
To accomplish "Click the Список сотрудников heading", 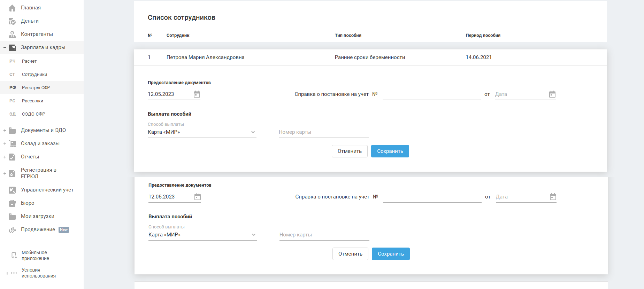I will pos(182,18).
